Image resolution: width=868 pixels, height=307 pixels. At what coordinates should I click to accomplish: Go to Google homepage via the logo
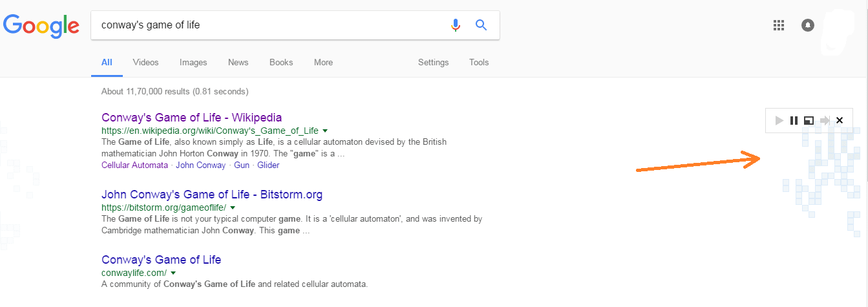pos(41,26)
